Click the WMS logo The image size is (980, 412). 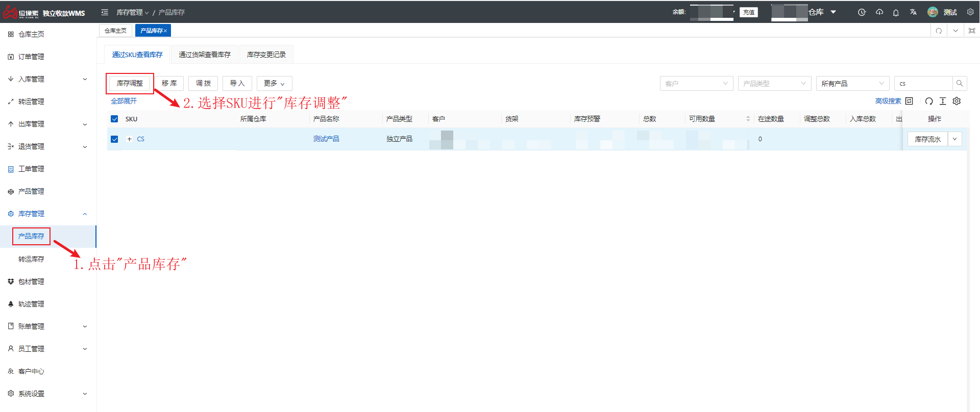click(x=44, y=12)
